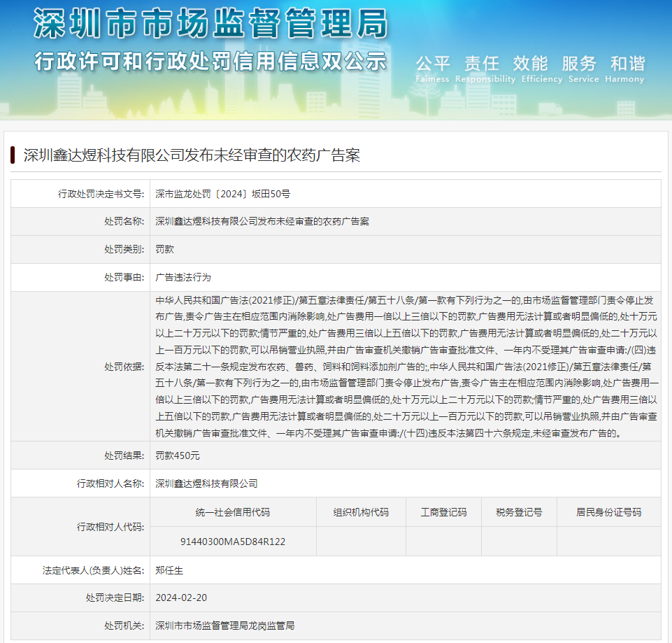Click the 深圳市市场监督管理局 banner title
The height and width of the screenshot is (643, 672).
point(210,24)
